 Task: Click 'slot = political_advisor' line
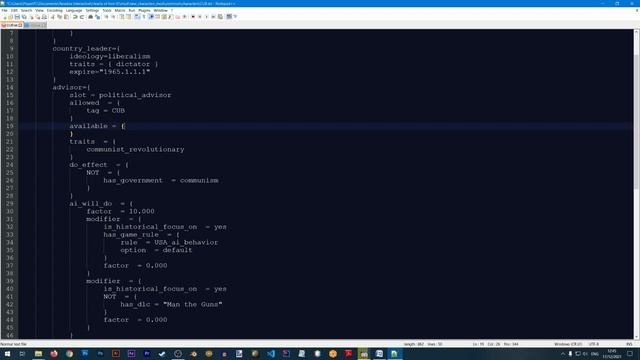point(120,95)
